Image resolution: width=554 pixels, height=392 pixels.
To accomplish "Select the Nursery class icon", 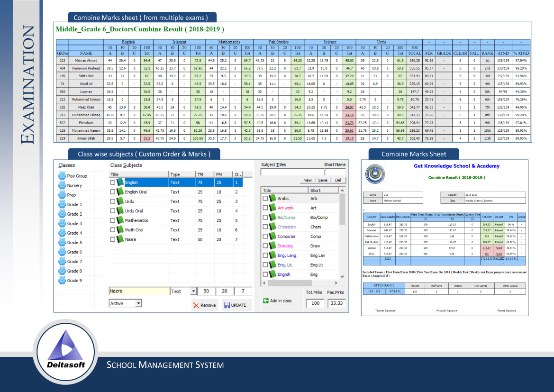I will [63, 185].
